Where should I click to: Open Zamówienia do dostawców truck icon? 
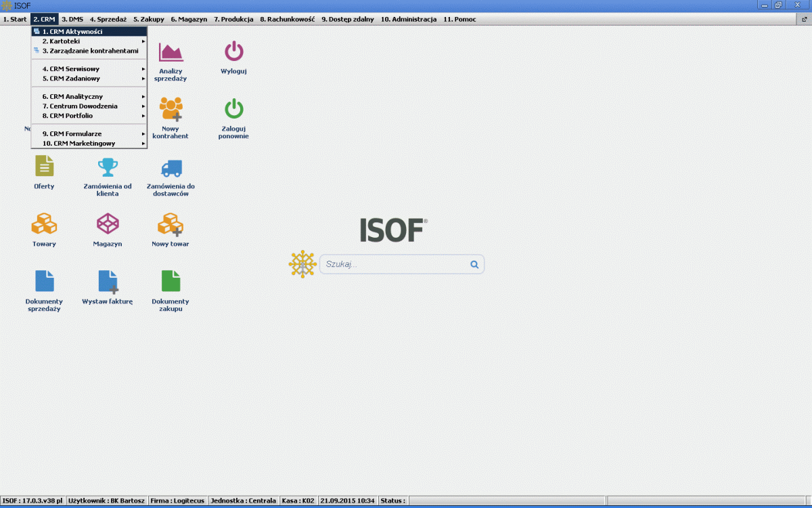(171, 167)
